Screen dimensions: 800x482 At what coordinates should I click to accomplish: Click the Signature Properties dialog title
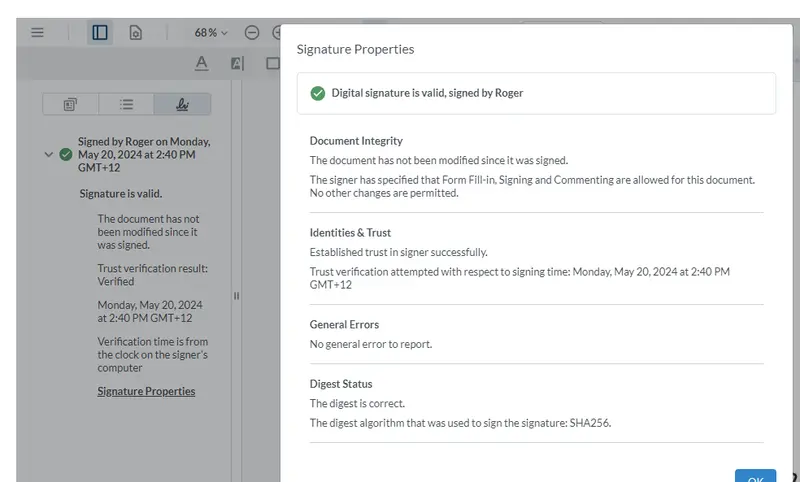[356, 49]
